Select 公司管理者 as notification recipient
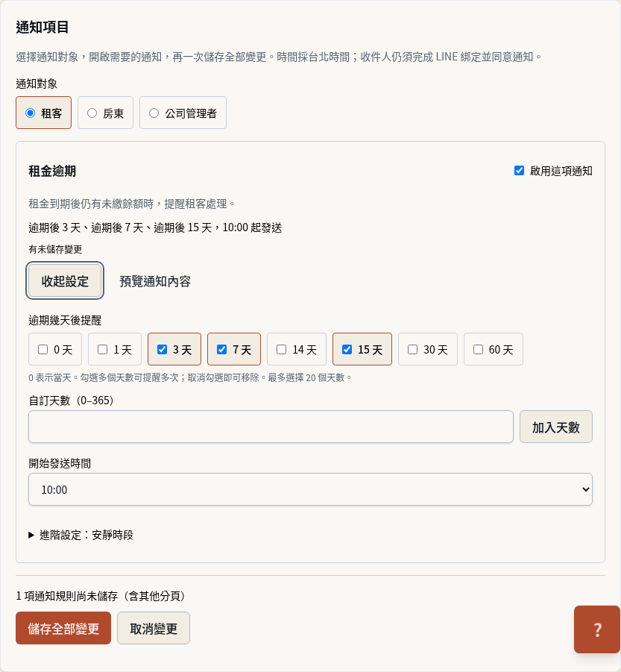This screenshot has width=621, height=672. point(183,113)
